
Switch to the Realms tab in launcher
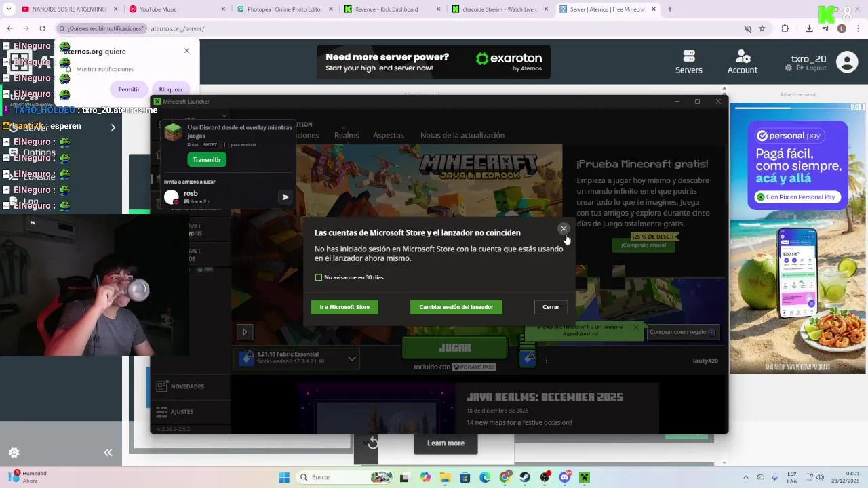[x=347, y=135]
